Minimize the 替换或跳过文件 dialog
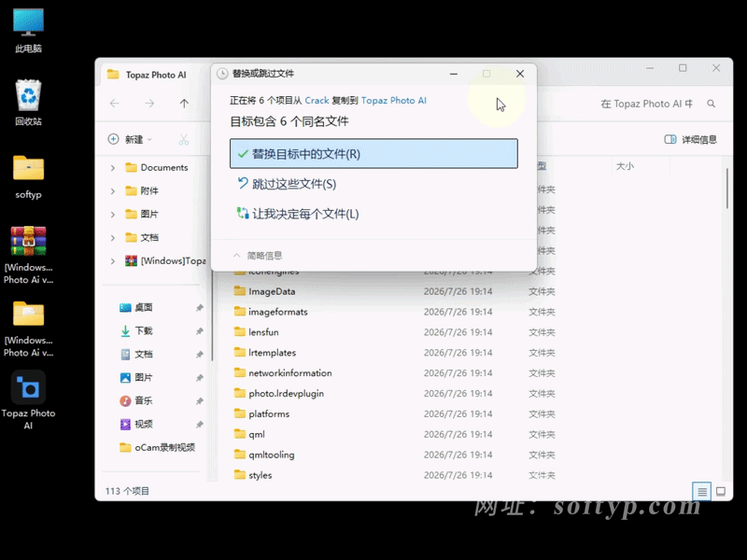The width and height of the screenshot is (747, 560). pyautogui.click(x=454, y=74)
